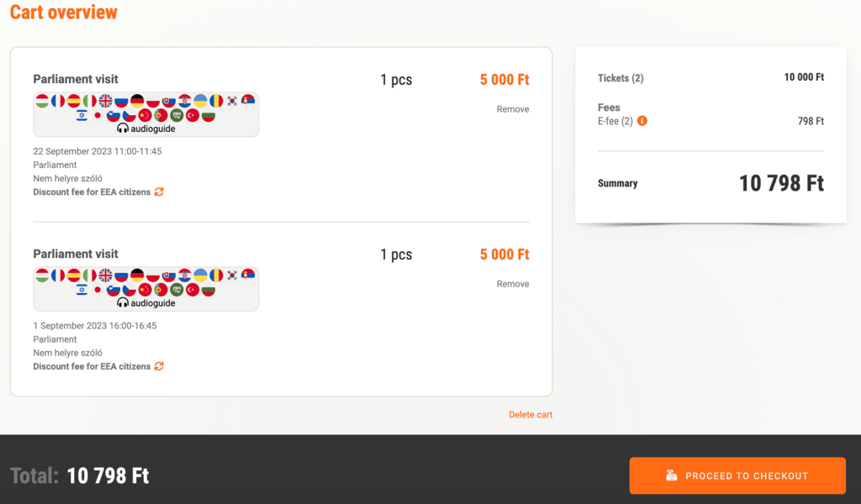Image resolution: width=861 pixels, height=504 pixels.
Task: Proceed to checkout
Action: pyautogui.click(x=737, y=475)
